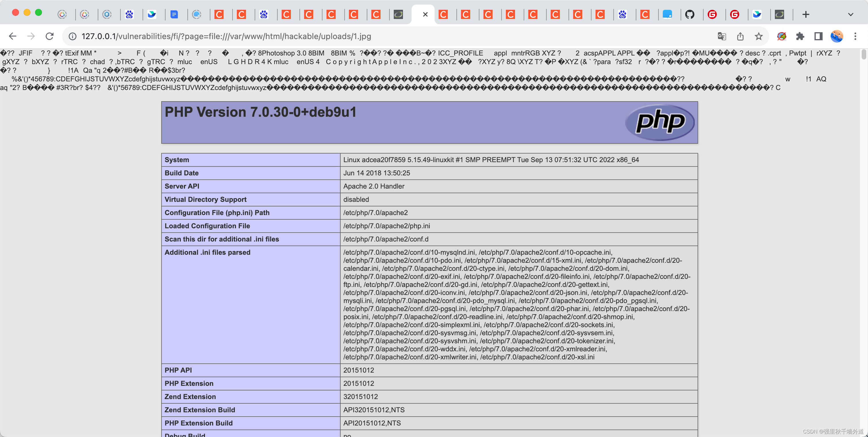Select the Linux adcea20f7859 system value
The width and height of the screenshot is (868, 437).
[491, 160]
